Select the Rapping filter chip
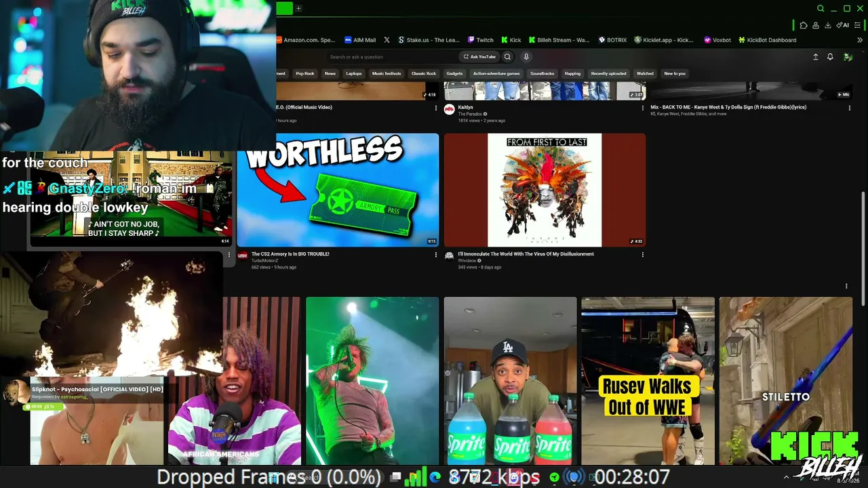 click(573, 73)
